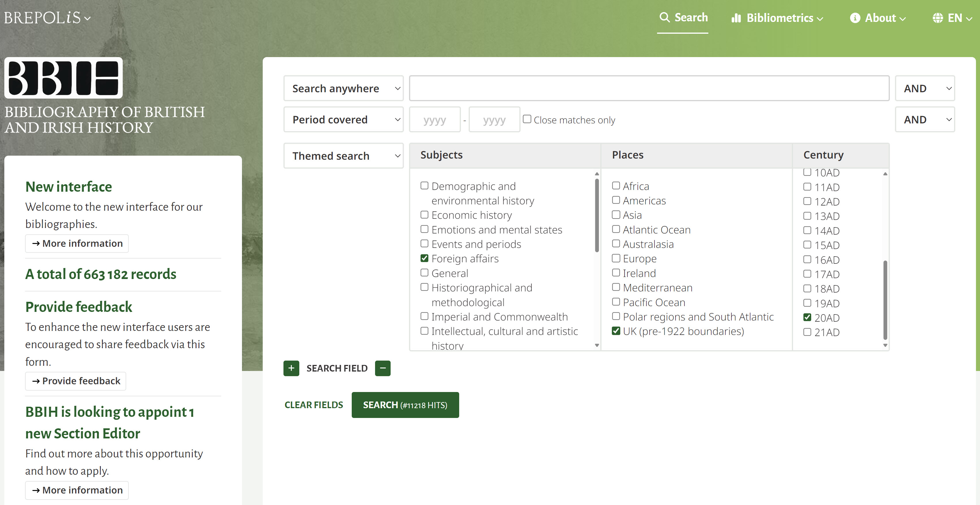Open the AND operator dropdown
This screenshot has width=980, height=505.
(924, 88)
